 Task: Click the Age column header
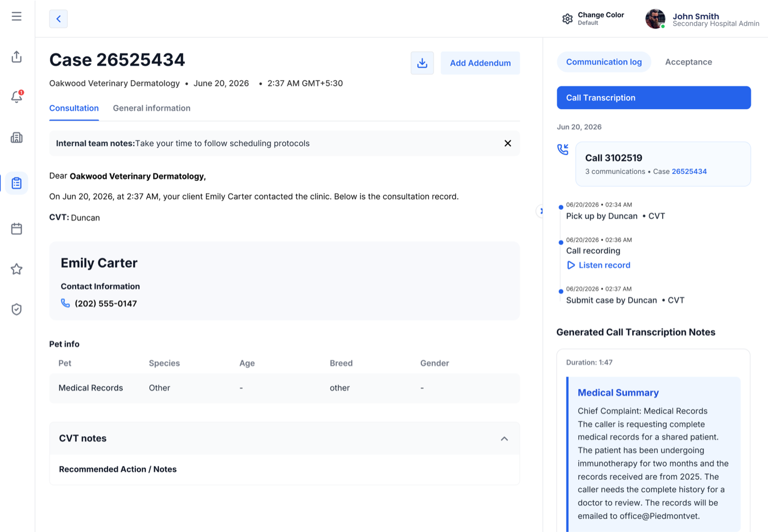[247, 363]
